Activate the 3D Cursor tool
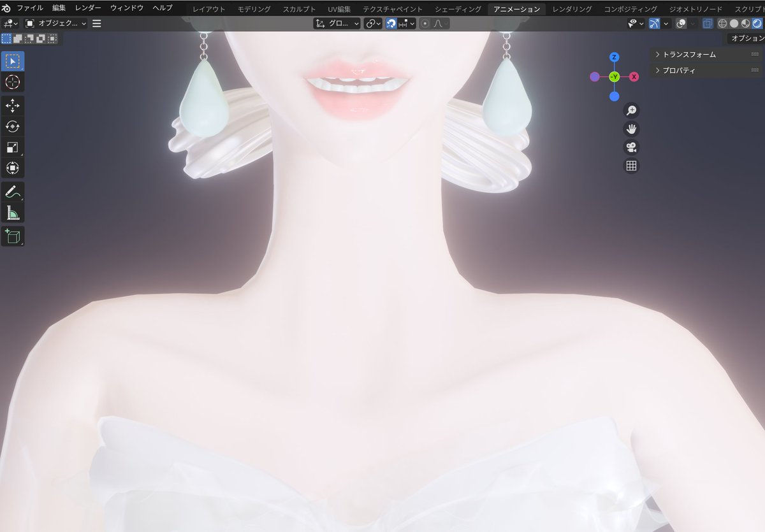Image resolution: width=765 pixels, height=532 pixels. (13, 82)
